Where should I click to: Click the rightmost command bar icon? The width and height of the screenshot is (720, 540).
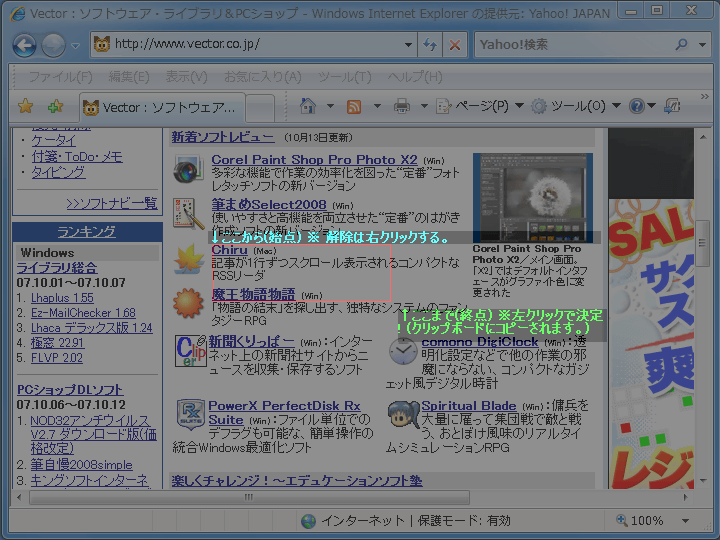pos(672,107)
